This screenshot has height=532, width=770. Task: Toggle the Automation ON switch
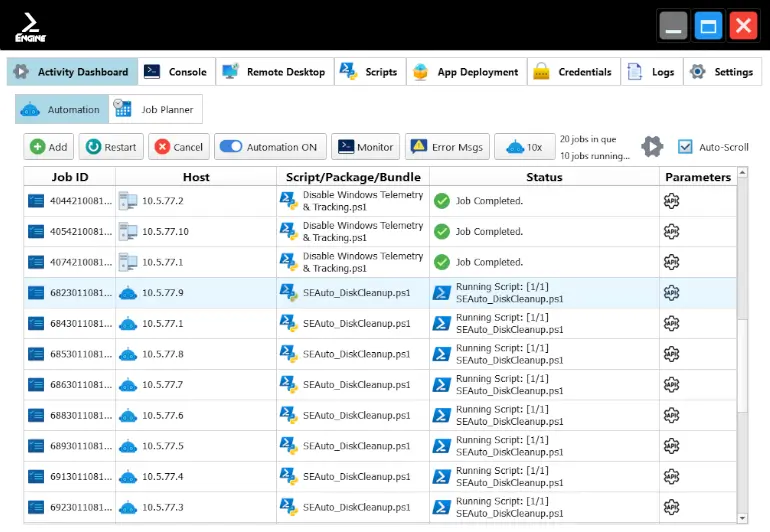231,147
